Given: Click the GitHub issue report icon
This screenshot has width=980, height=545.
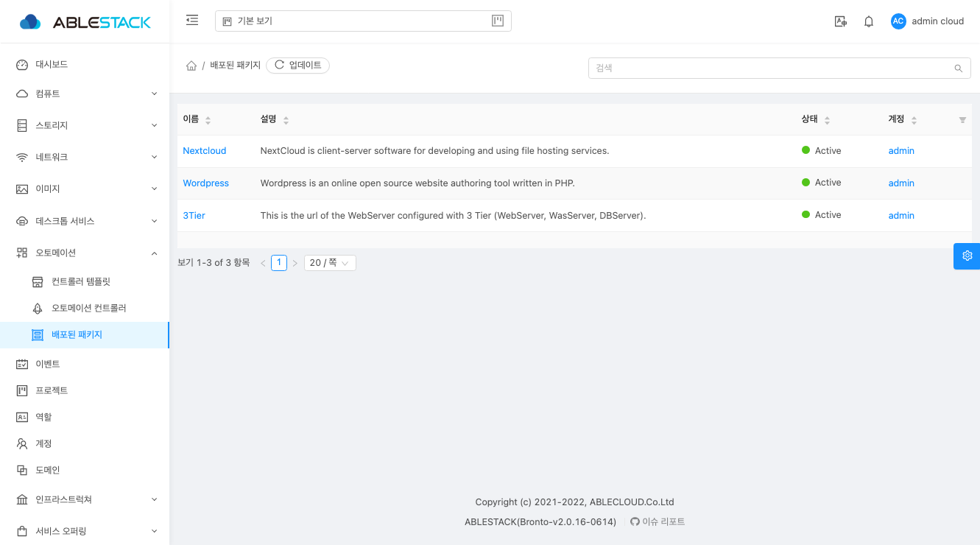Looking at the screenshot, I should [x=635, y=521].
